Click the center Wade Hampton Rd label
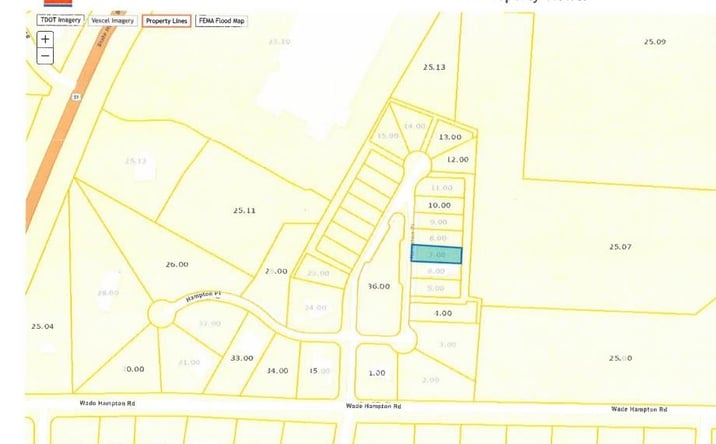716x444 pixels. pos(374,406)
